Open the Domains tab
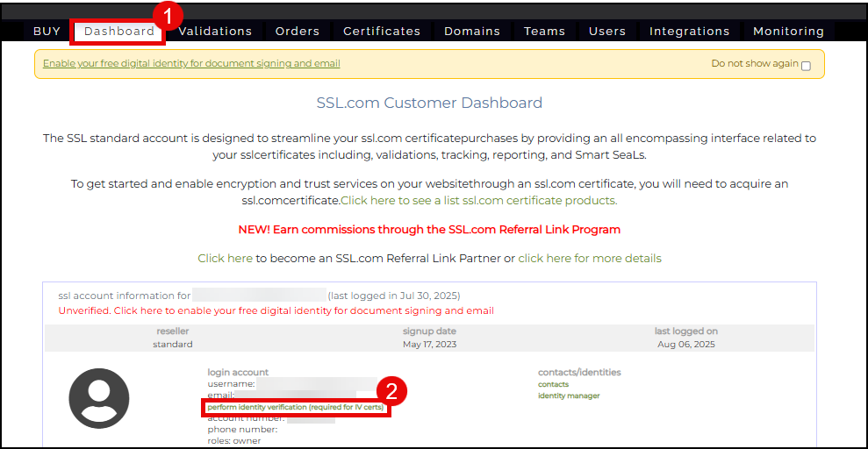This screenshot has height=449, width=868. point(472,32)
